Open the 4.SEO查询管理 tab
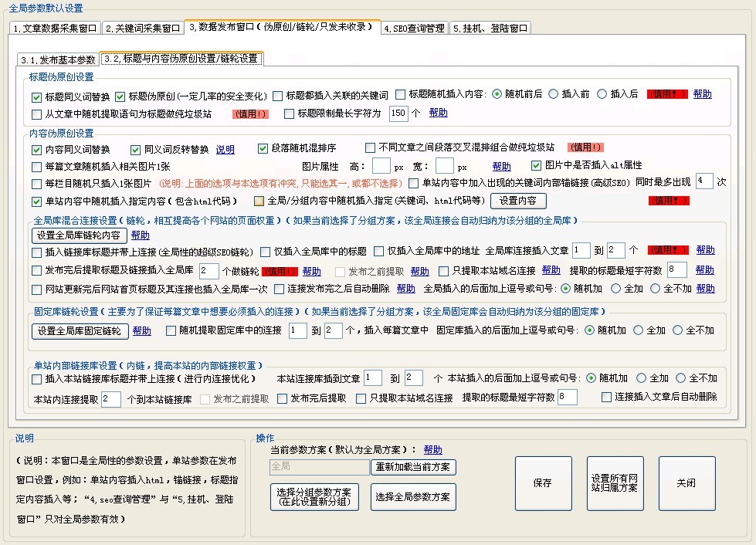The image size is (756, 545). pyautogui.click(x=415, y=29)
